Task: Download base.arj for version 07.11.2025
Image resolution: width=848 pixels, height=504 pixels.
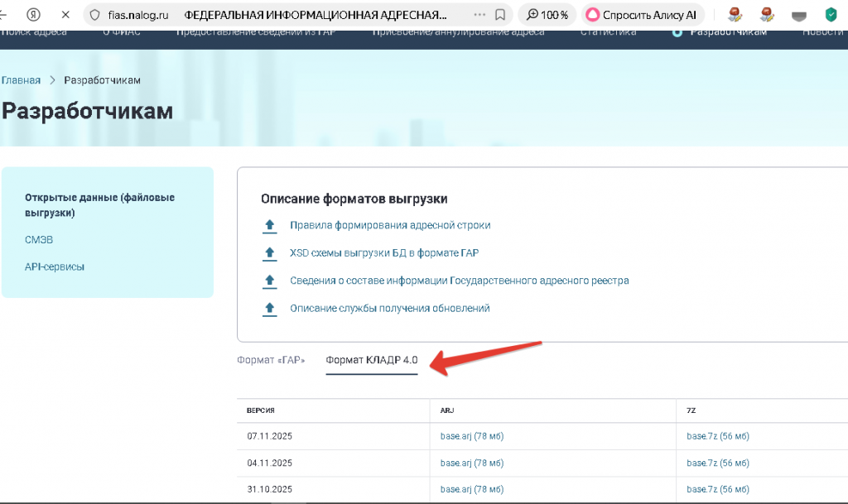Action: pyautogui.click(x=471, y=436)
